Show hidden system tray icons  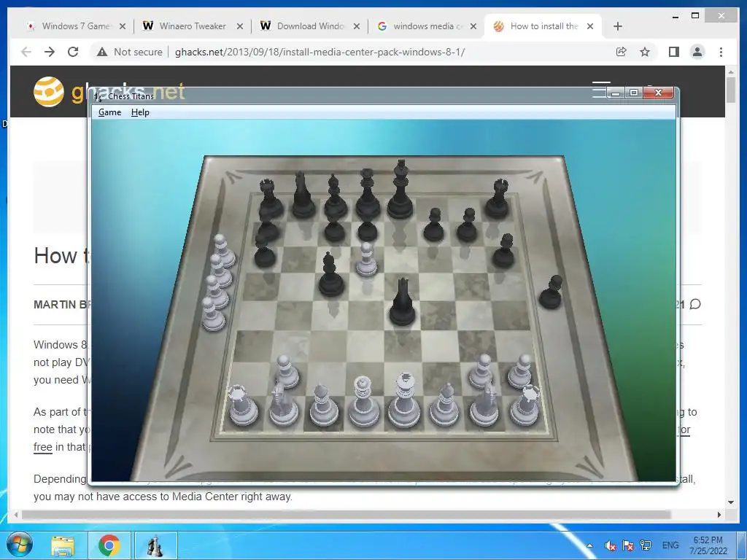(x=589, y=545)
